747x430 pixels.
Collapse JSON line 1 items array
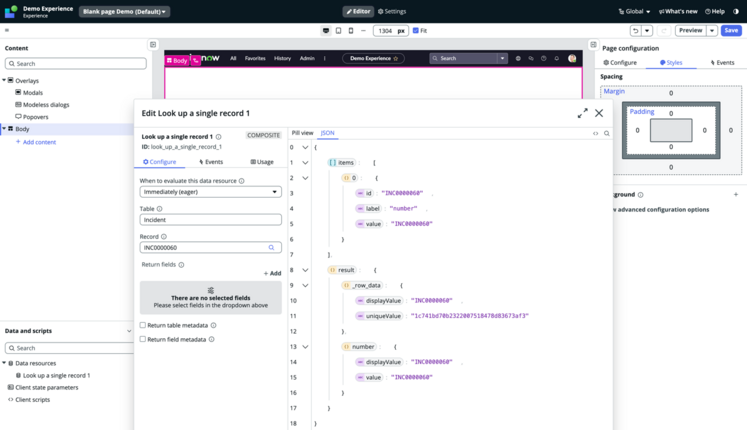(305, 163)
